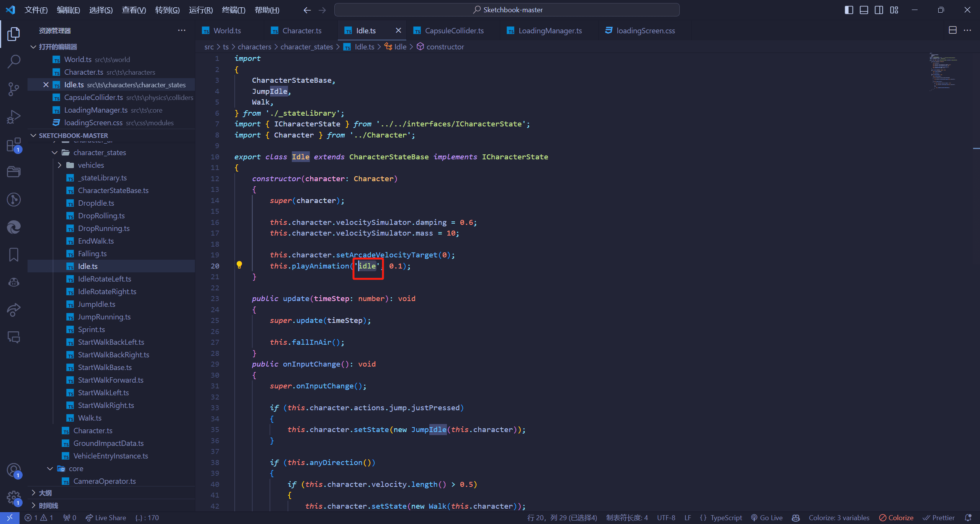Click the Sketchbook-master command center search
Image resolution: width=980 pixels, height=524 pixels.
click(x=507, y=10)
